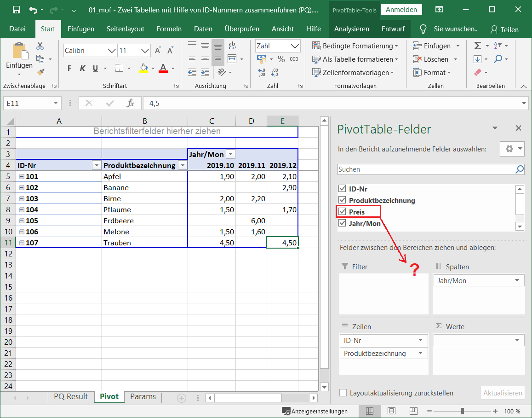Click the Format Painter brush icon
Image resolution: width=532 pixels, height=418 pixels.
pyautogui.click(x=40, y=72)
